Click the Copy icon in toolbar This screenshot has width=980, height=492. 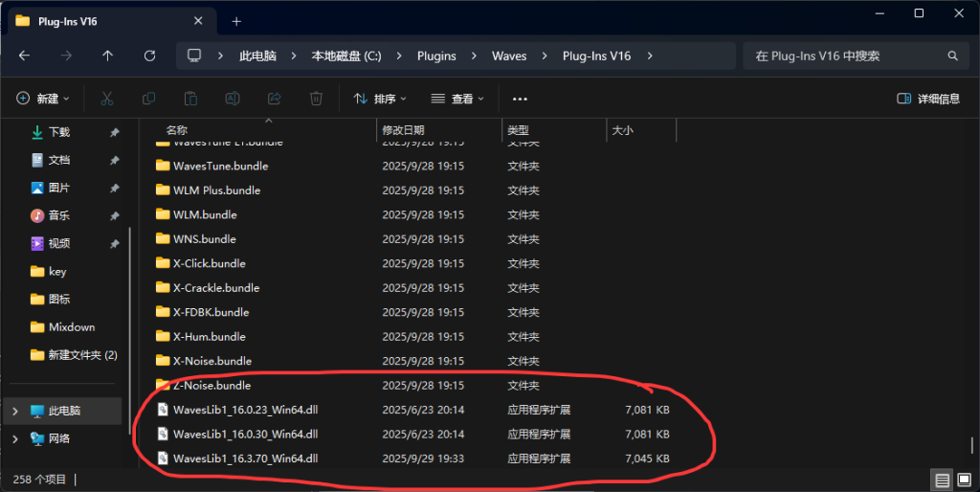click(148, 99)
